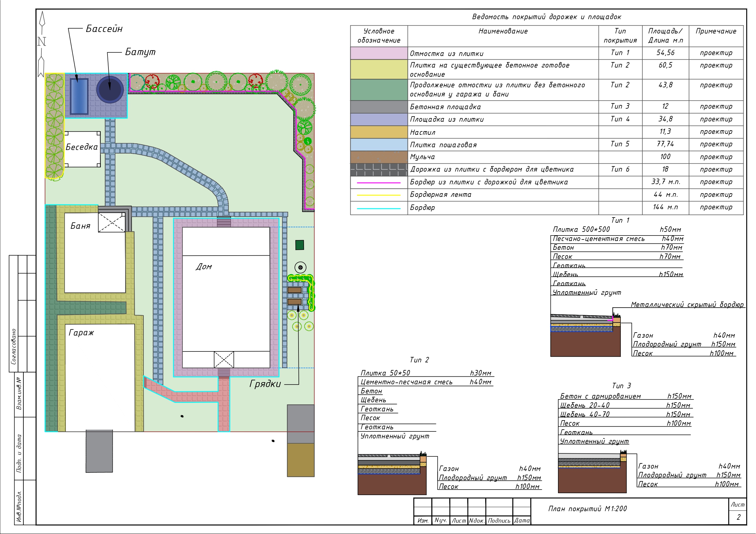
Task: Click the brown 'Мульча' legend swatch
Action: pyautogui.click(x=379, y=157)
